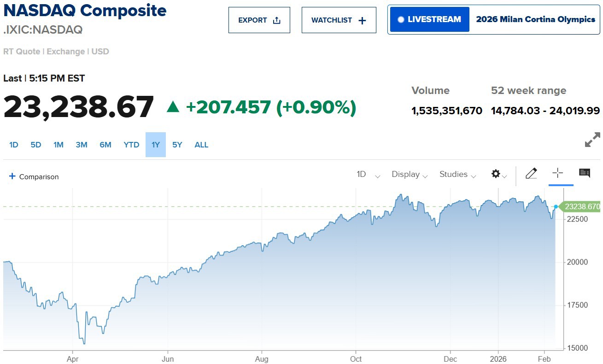
Task: Expand the Display dropdown menu
Action: (410, 174)
